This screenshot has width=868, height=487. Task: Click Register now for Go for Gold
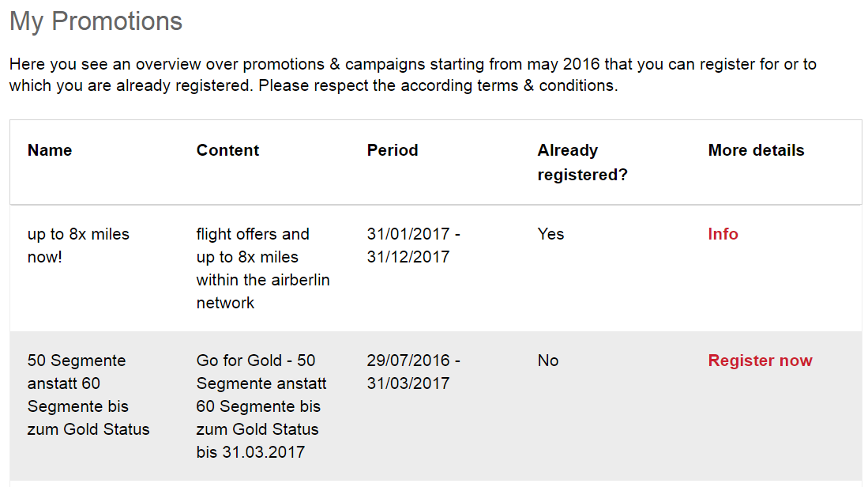pyautogui.click(x=760, y=361)
